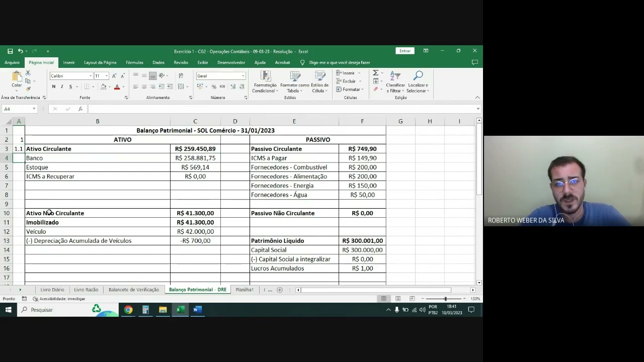The image size is (644, 362).
Task: Switch to Fórmulas ribbon tab
Action: click(x=134, y=63)
